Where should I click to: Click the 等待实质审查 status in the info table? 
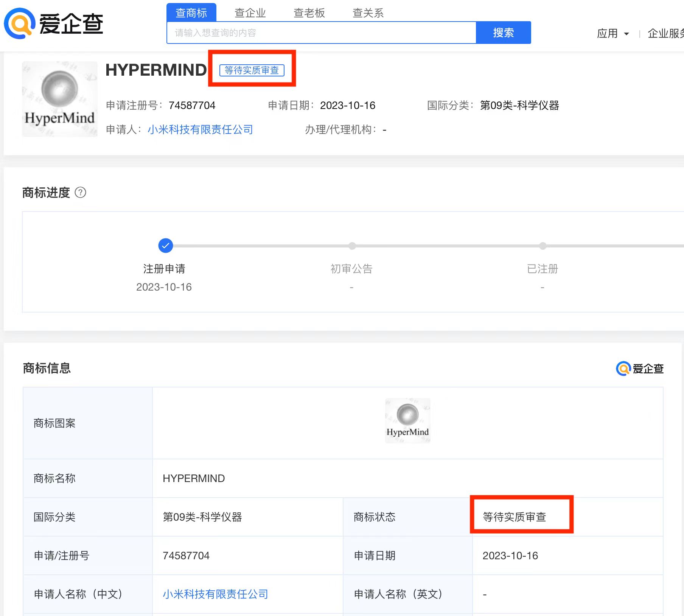[513, 517]
